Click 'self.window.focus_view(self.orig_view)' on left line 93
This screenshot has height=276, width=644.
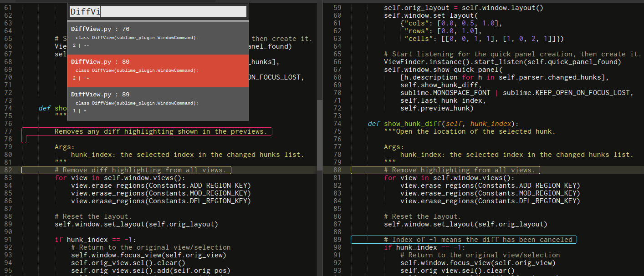pyautogui.click(x=149, y=255)
